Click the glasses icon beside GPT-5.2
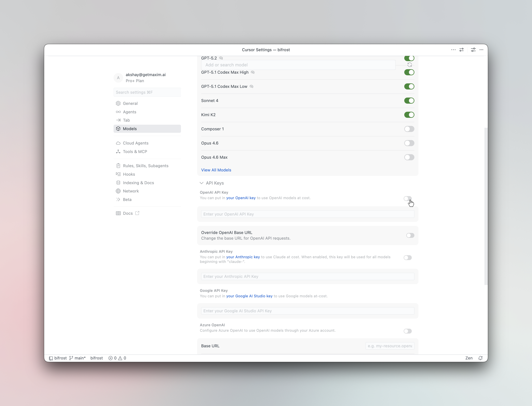This screenshot has height=406, width=532. pos(221,58)
